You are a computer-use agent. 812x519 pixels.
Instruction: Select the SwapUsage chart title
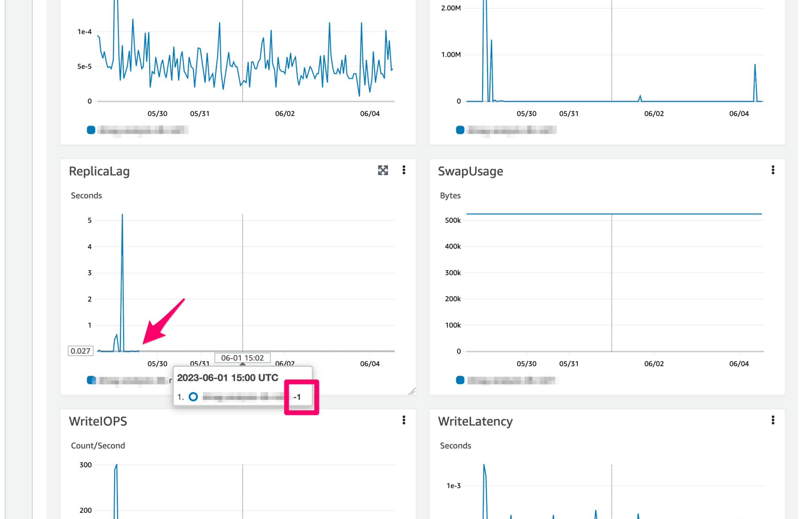[x=471, y=171]
